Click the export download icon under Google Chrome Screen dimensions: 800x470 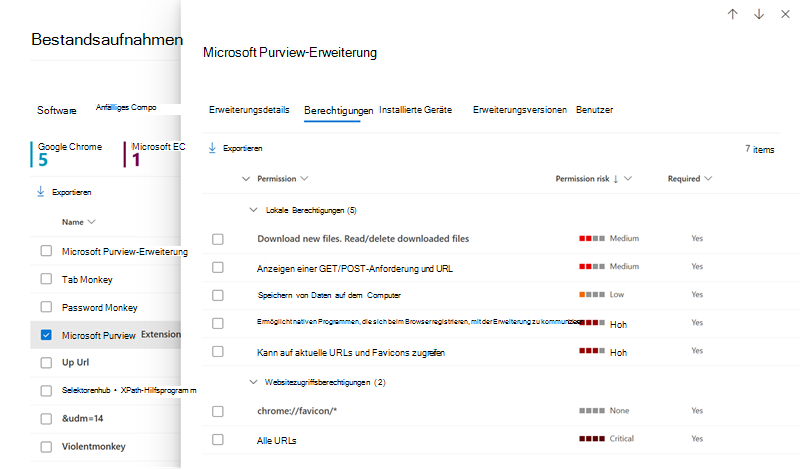pyautogui.click(x=41, y=192)
